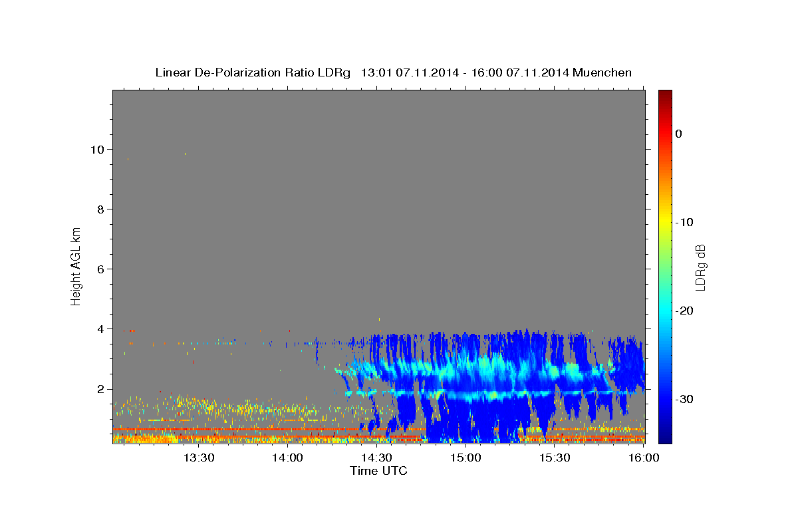Image resolution: width=798 pixels, height=532 pixels.
Task: Click the plot title "Linear De-Polarization Ratio LDRg"
Action: [x=253, y=72]
